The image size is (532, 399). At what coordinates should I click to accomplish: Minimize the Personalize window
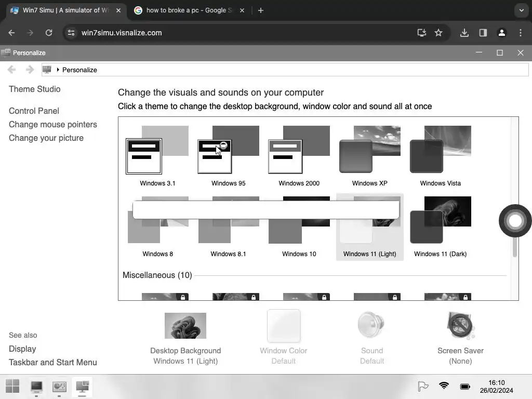coord(479,53)
